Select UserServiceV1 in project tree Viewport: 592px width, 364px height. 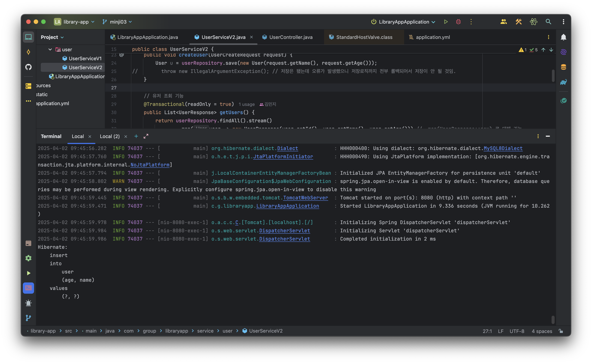[82, 58]
